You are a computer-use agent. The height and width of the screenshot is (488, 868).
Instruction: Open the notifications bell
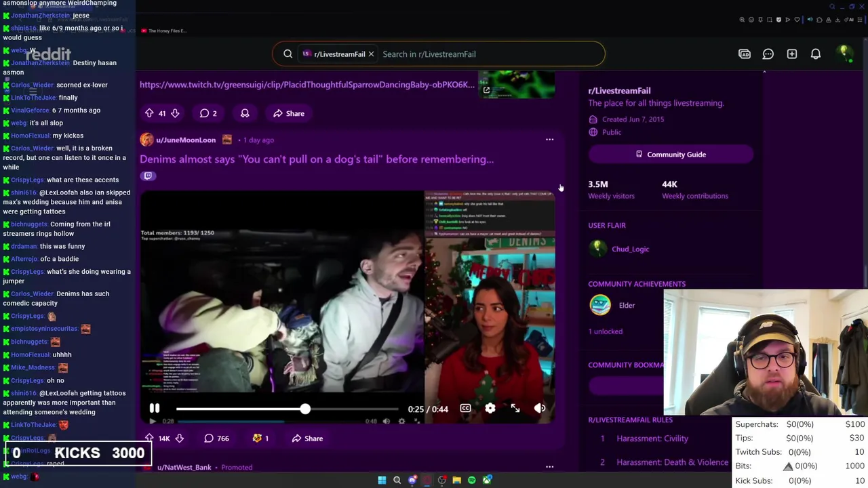(x=816, y=54)
